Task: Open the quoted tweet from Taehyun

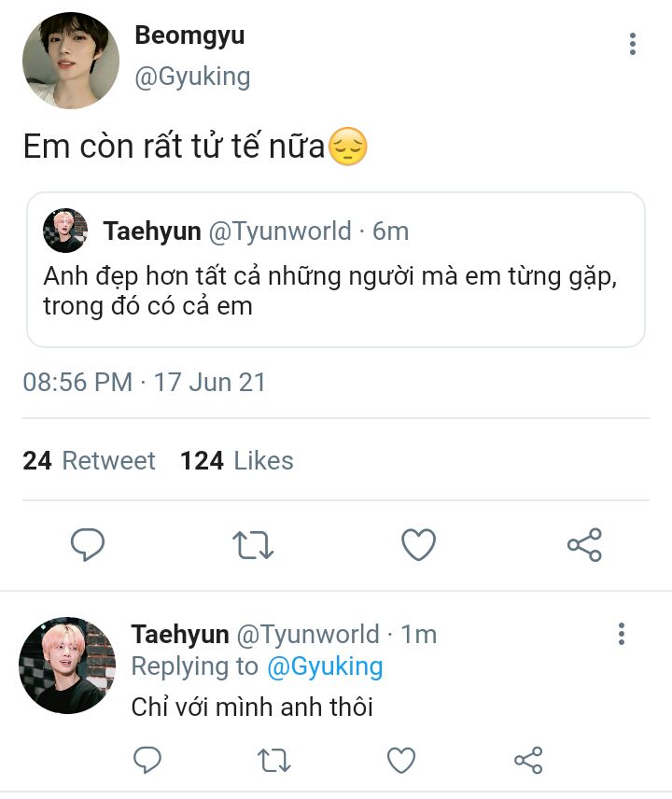Action: 336,280
